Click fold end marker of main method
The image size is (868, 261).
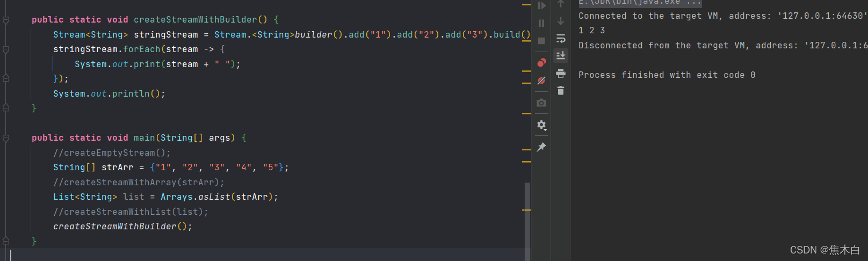[x=6, y=241]
